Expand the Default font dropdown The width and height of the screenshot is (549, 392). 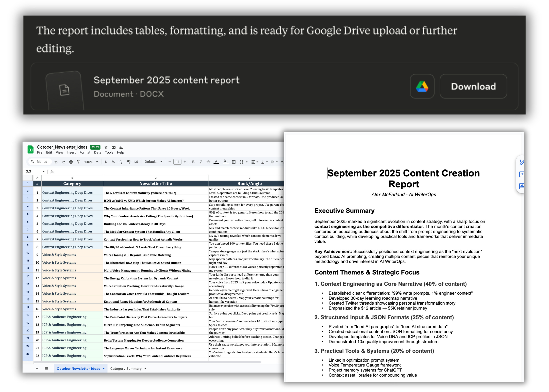pos(153,162)
